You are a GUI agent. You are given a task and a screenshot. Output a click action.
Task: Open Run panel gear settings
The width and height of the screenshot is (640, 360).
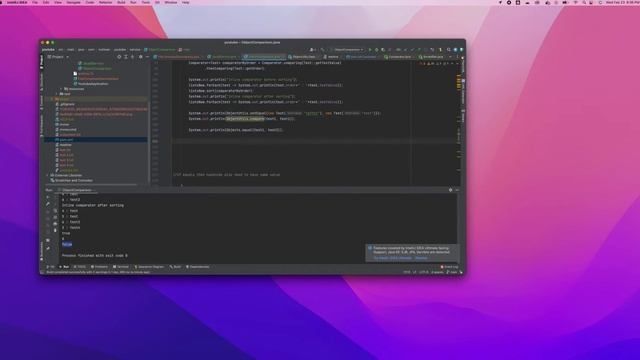point(451,190)
